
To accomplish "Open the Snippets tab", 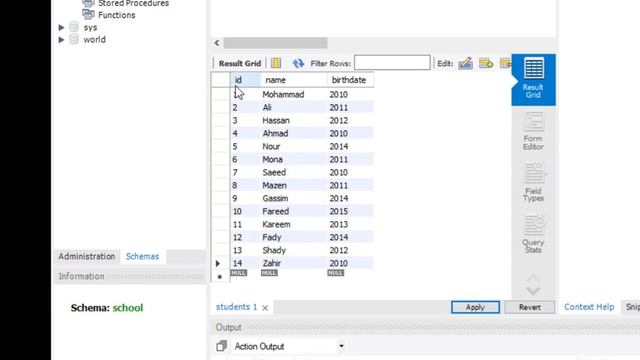I will point(632,307).
